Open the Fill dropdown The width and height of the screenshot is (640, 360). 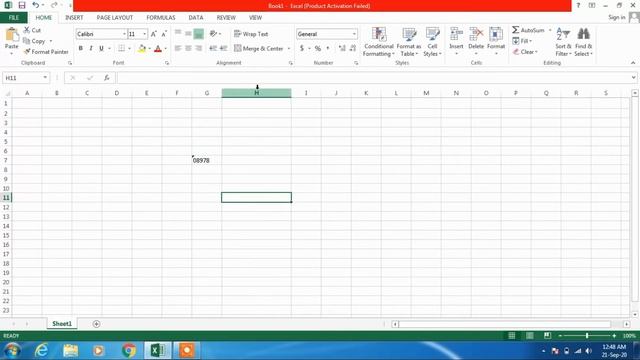click(522, 41)
